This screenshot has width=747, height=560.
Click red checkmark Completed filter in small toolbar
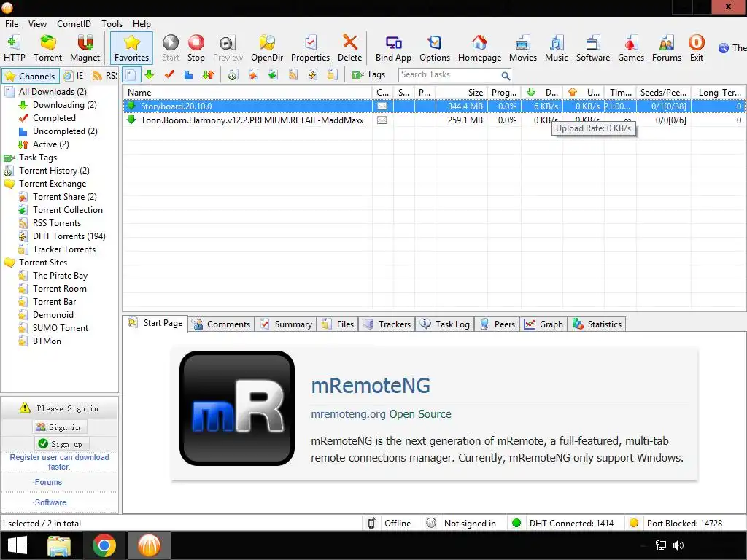click(169, 75)
